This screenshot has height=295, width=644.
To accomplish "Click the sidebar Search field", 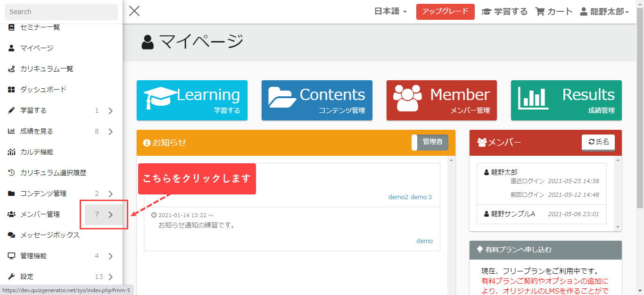I will 61,12.
